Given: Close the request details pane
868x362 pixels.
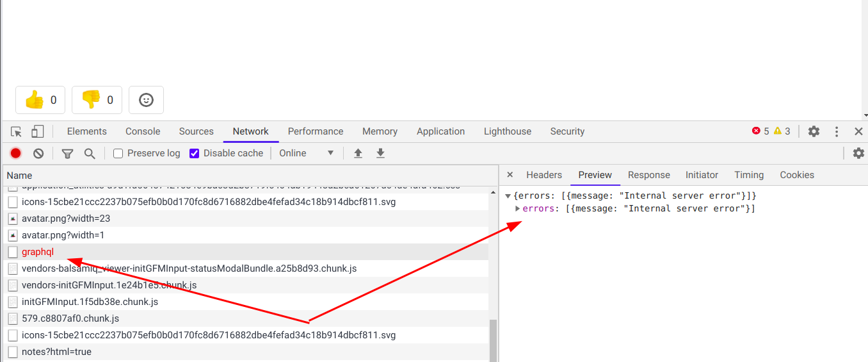Looking at the screenshot, I should (510, 175).
